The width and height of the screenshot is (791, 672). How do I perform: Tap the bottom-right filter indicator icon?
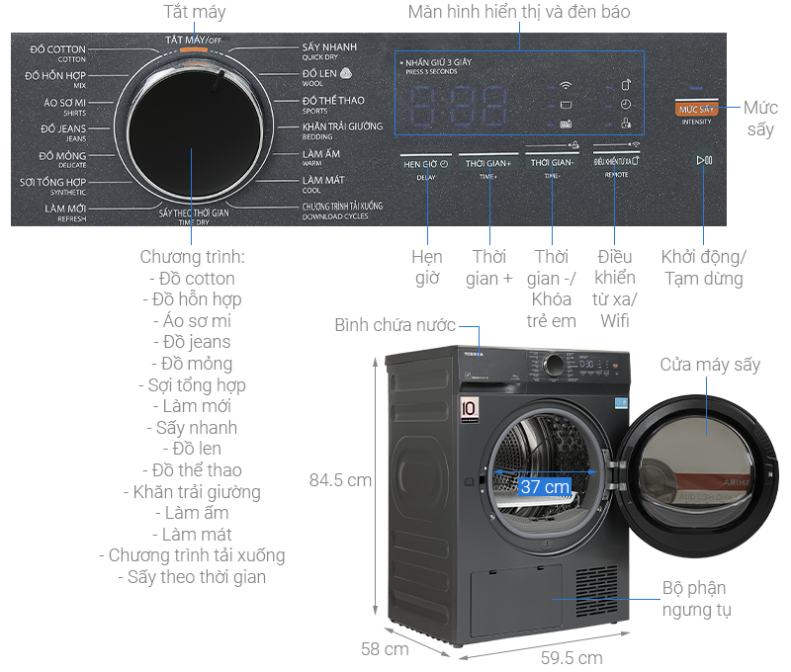tap(625, 124)
